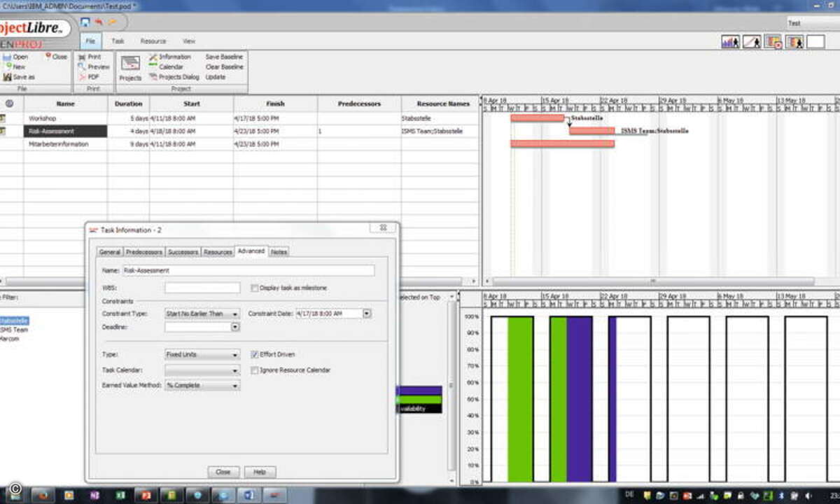This screenshot has height=504, width=840.
Task: Click the Workshop row indicator icon
Action: 2,118
